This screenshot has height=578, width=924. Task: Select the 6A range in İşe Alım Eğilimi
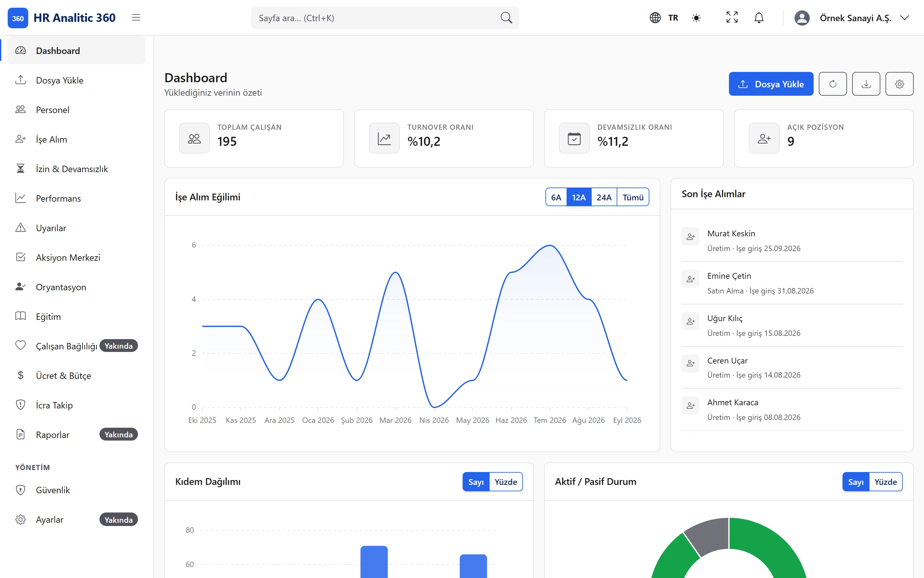556,197
